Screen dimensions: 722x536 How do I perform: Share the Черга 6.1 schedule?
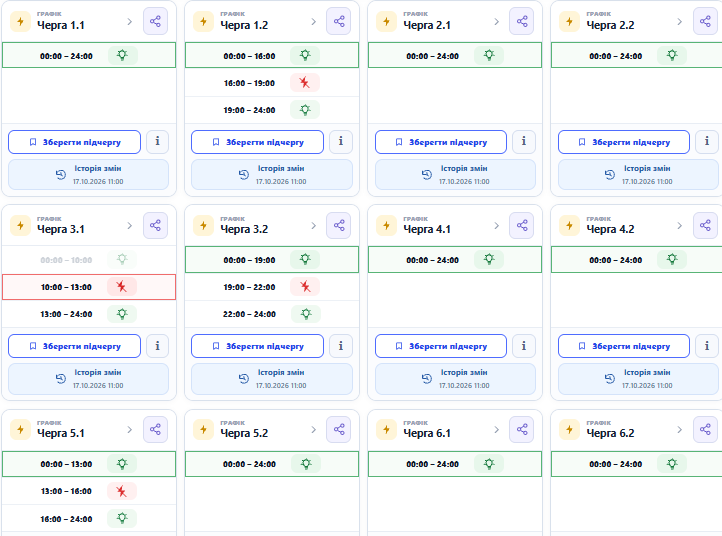click(x=522, y=429)
